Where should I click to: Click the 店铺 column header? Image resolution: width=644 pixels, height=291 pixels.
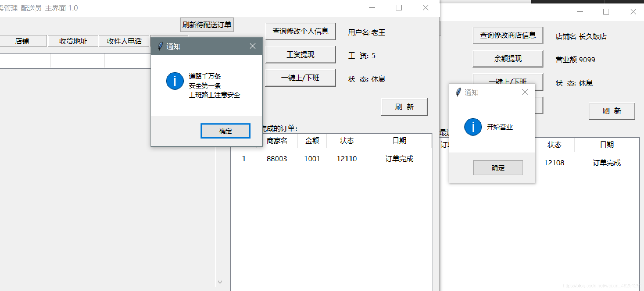[x=22, y=41]
